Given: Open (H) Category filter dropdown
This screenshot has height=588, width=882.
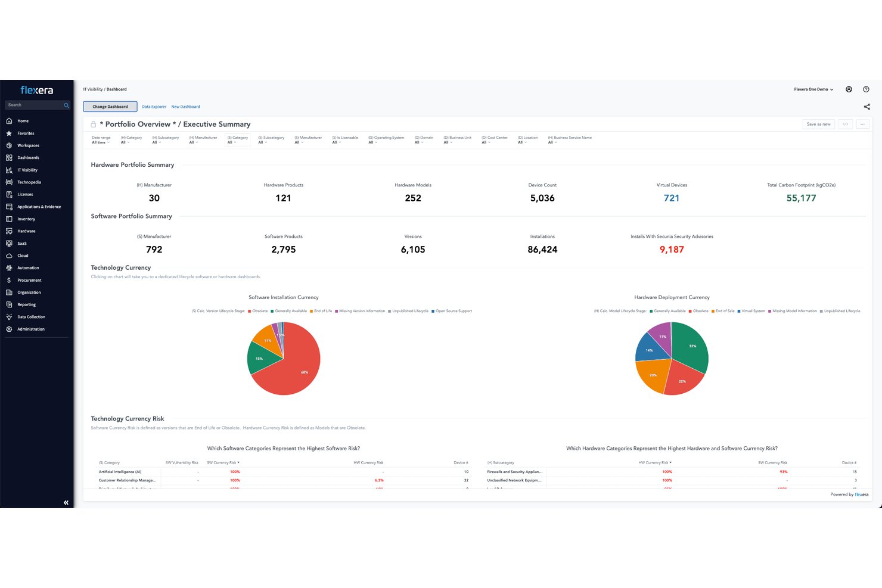Looking at the screenshot, I should pos(131,140).
